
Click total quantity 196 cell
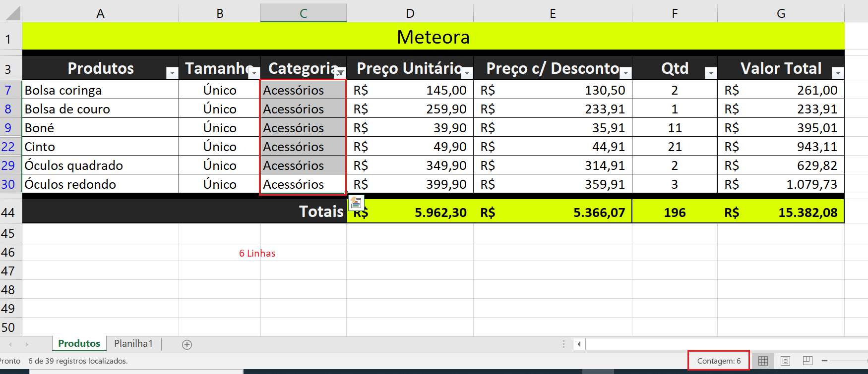[675, 213]
